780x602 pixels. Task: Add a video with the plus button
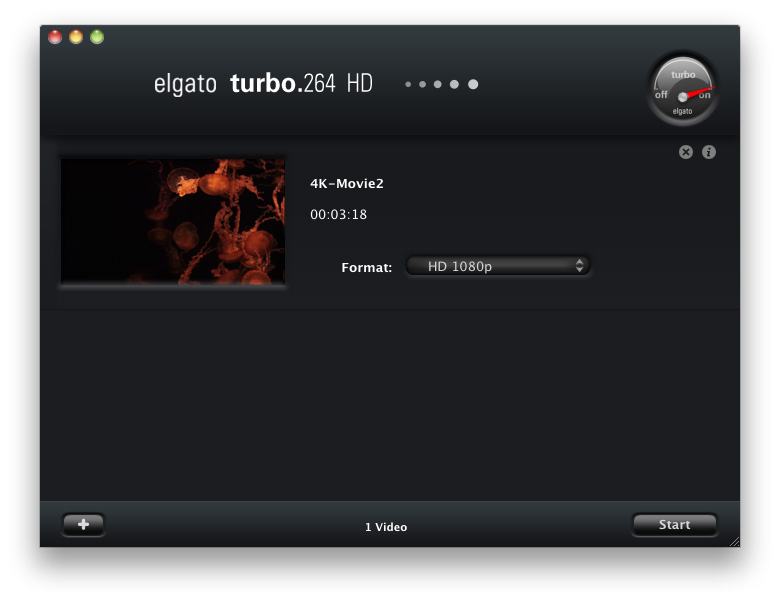[84, 524]
